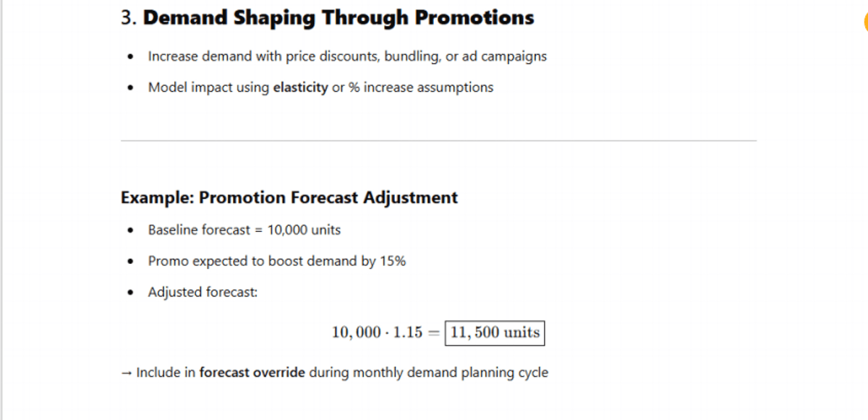Click the horizontal divider line between sections
Image resolution: width=868 pixels, height=420 pixels.
click(x=438, y=141)
